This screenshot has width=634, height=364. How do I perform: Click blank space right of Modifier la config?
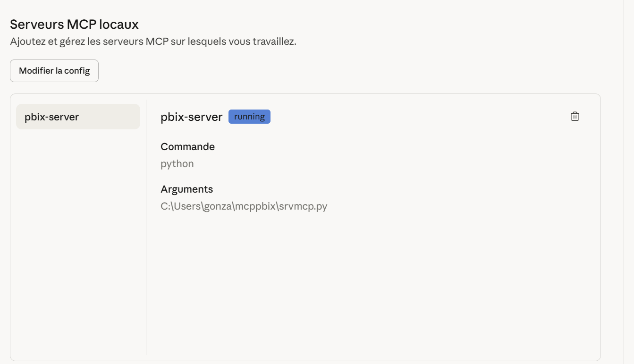(283, 71)
